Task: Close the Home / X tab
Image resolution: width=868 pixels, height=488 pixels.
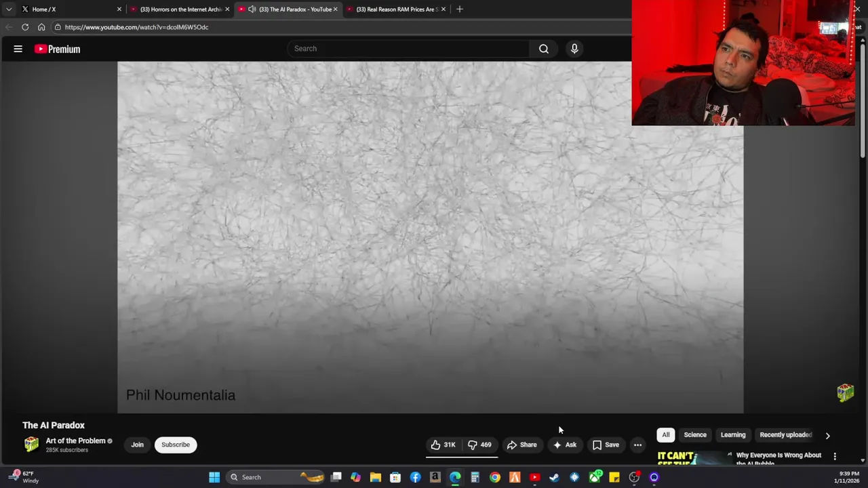Action: tap(119, 9)
